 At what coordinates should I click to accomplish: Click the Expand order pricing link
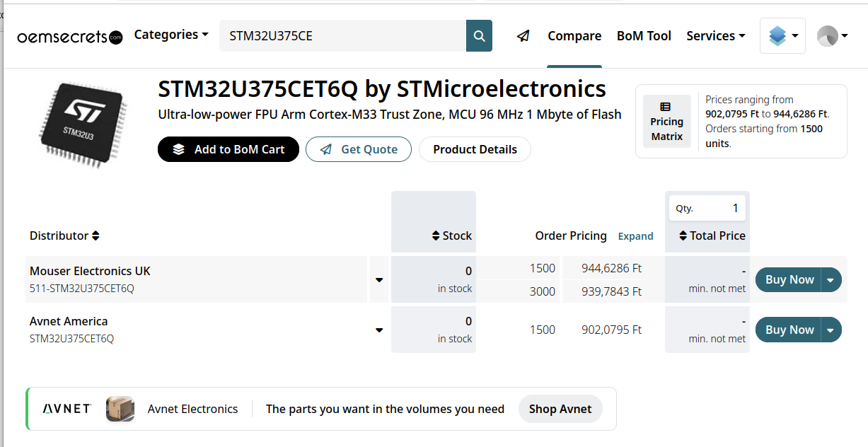[x=635, y=236]
